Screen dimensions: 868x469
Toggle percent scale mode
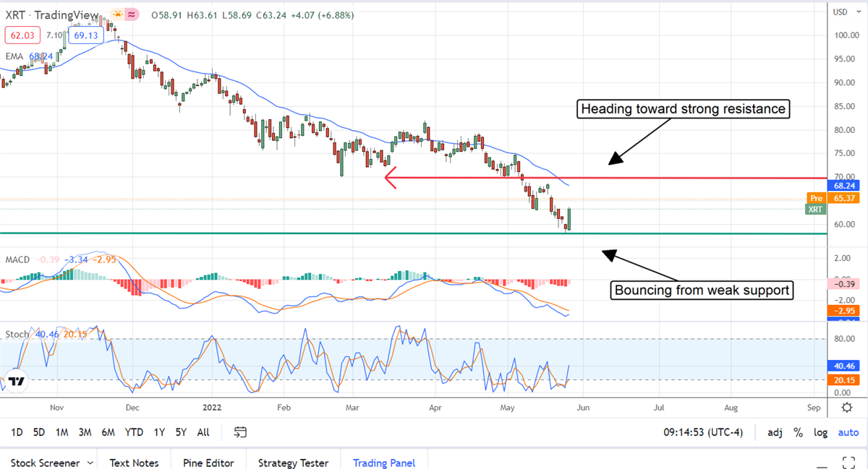(x=799, y=432)
